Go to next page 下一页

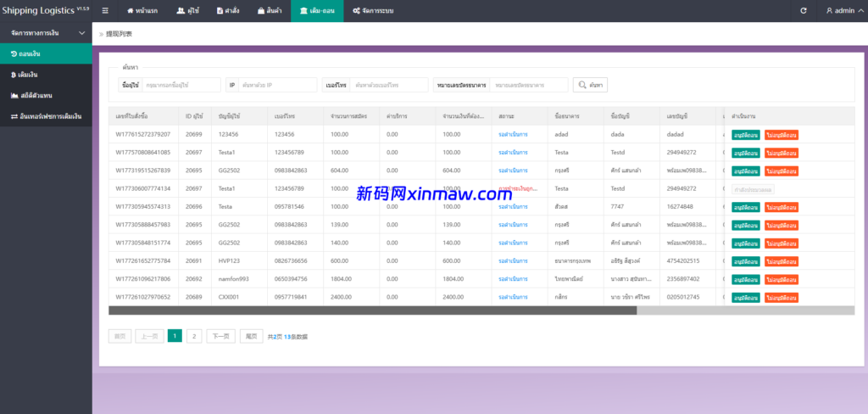click(x=221, y=336)
